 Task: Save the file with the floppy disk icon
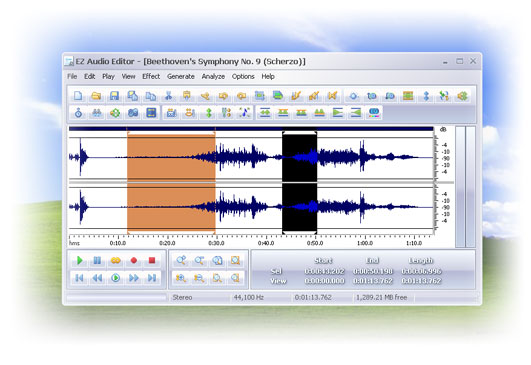click(114, 96)
